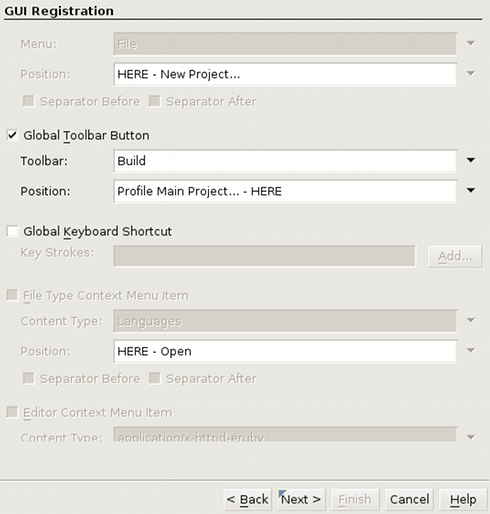Open Content Type dropdown arrow showing Languages
The height and width of the screenshot is (514, 490).
coord(471,321)
